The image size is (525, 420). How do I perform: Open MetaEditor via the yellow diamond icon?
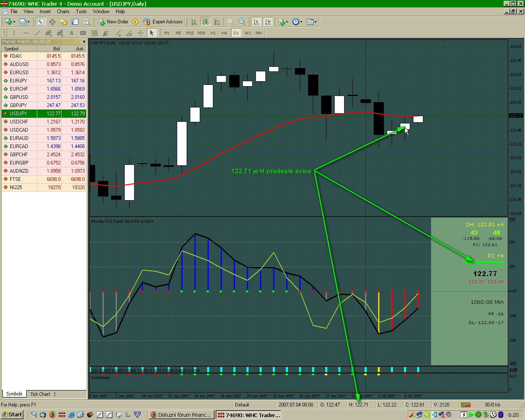coord(135,22)
